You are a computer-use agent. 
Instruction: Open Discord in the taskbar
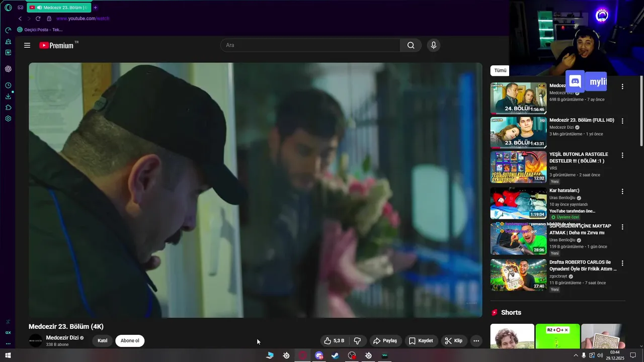(x=319, y=355)
